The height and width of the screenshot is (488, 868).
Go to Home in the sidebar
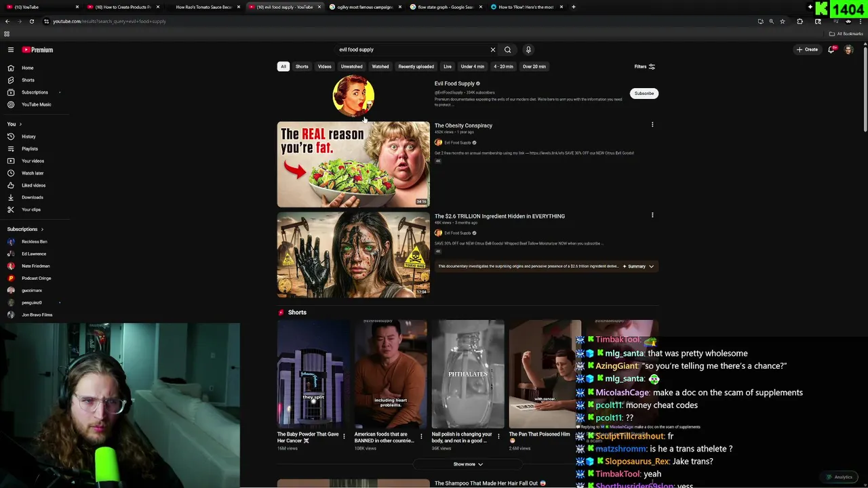tap(28, 68)
